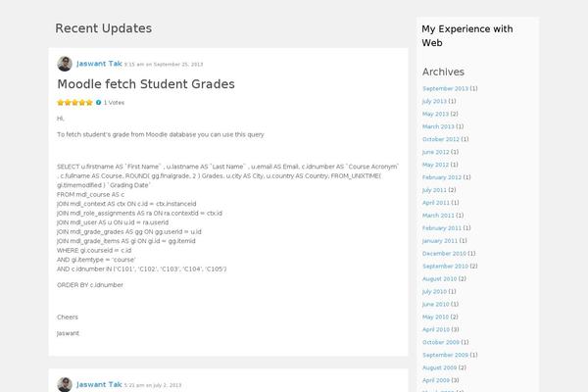This screenshot has width=588, height=392.
Task: Open Jaswant Tak's author link on the second post
Action: [x=99, y=385]
